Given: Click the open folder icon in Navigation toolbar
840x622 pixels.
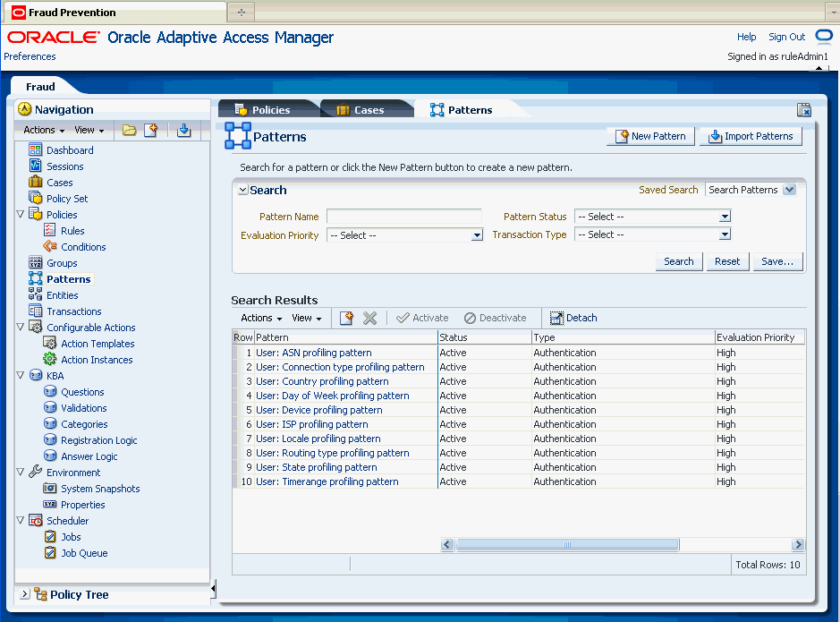Looking at the screenshot, I should point(129,130).
